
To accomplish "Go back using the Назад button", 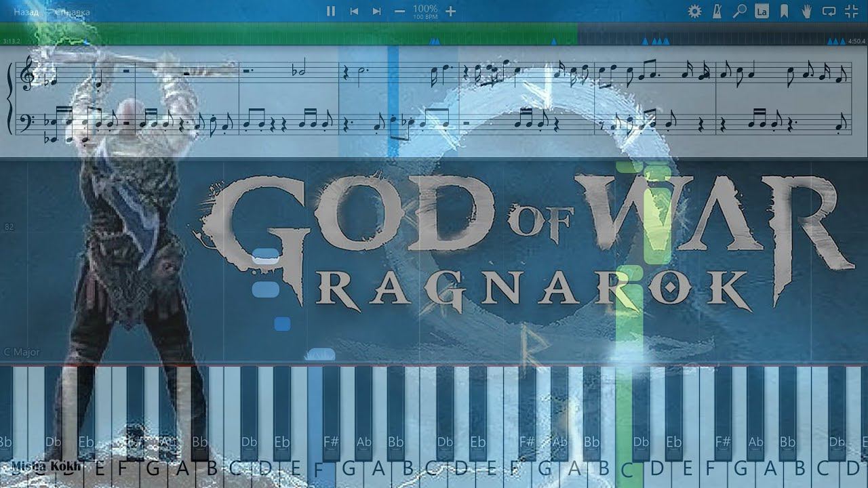I will tap(26, 12).
